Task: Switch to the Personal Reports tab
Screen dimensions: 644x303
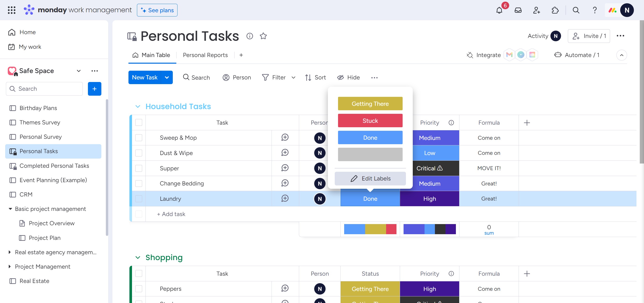Action: point(205,55)
